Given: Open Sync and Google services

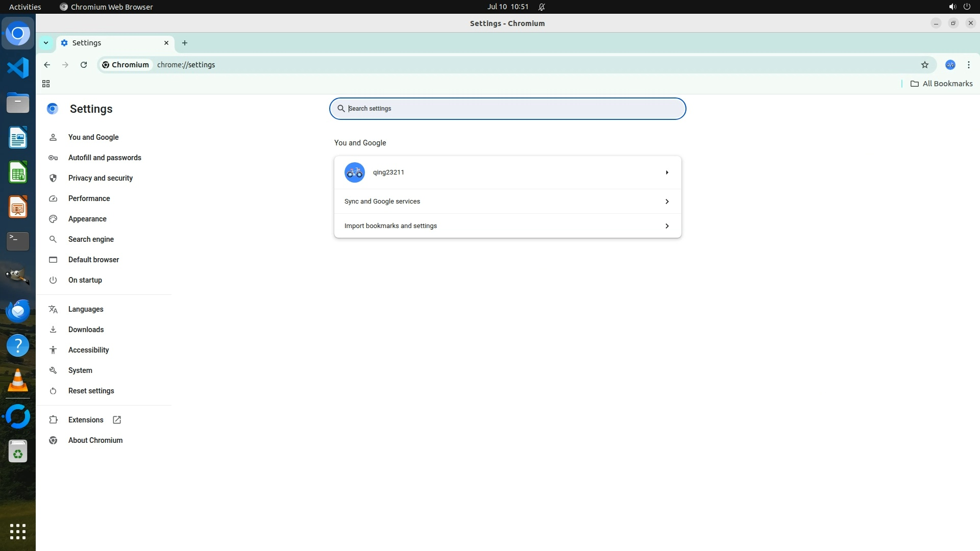Looking at the screenshot, I should [507, 202].
